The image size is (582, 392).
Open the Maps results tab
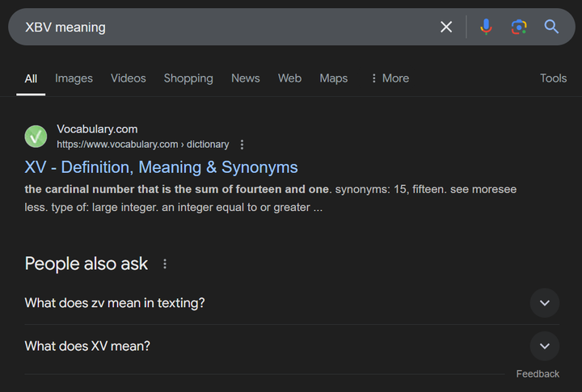pos(333,78)
